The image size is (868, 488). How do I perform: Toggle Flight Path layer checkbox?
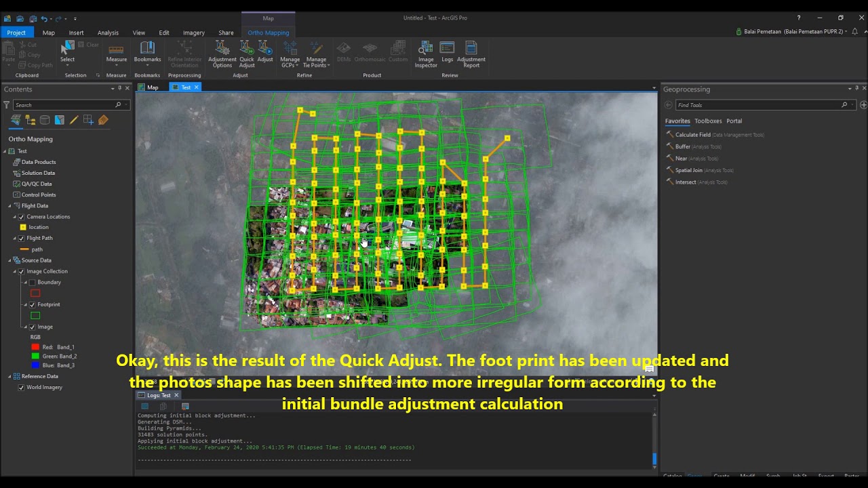pos(21,239)
